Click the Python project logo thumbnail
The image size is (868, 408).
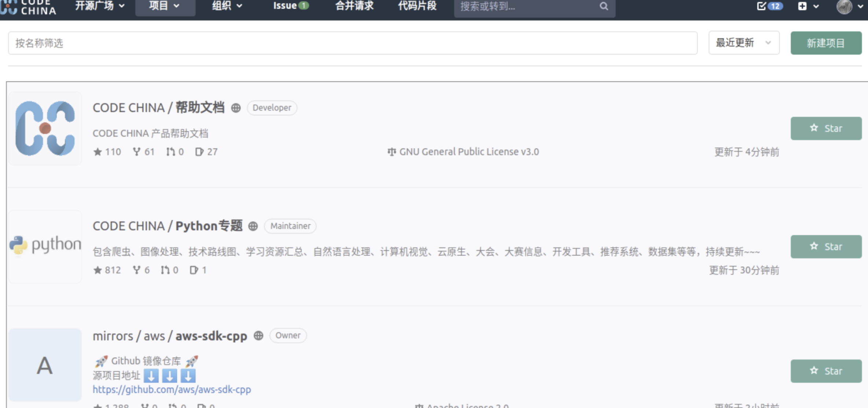[45, 246]
